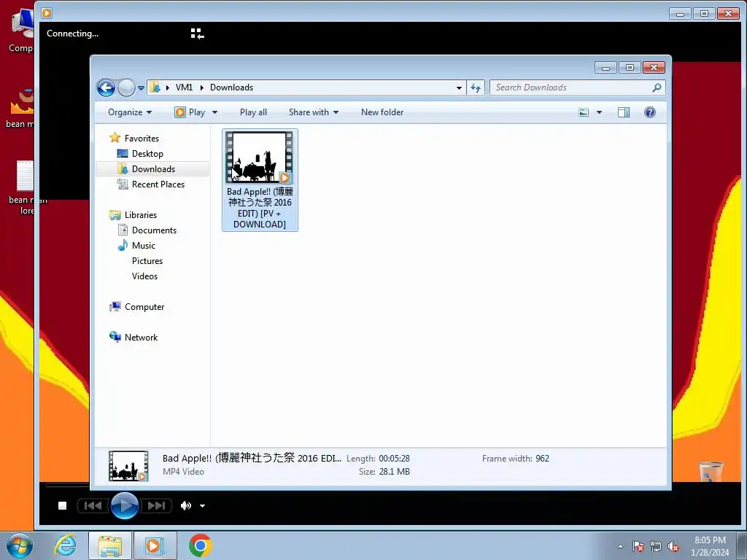Open the Recycle Bin desktop icon
The width and height of the screenshot is (747, 560).
point(711,472)
